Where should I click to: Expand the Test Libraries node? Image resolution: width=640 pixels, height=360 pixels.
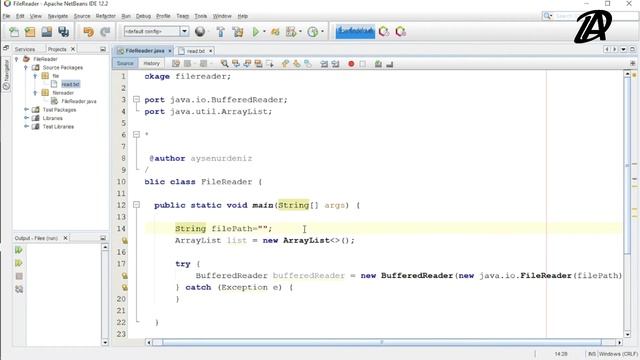(26, 127)
